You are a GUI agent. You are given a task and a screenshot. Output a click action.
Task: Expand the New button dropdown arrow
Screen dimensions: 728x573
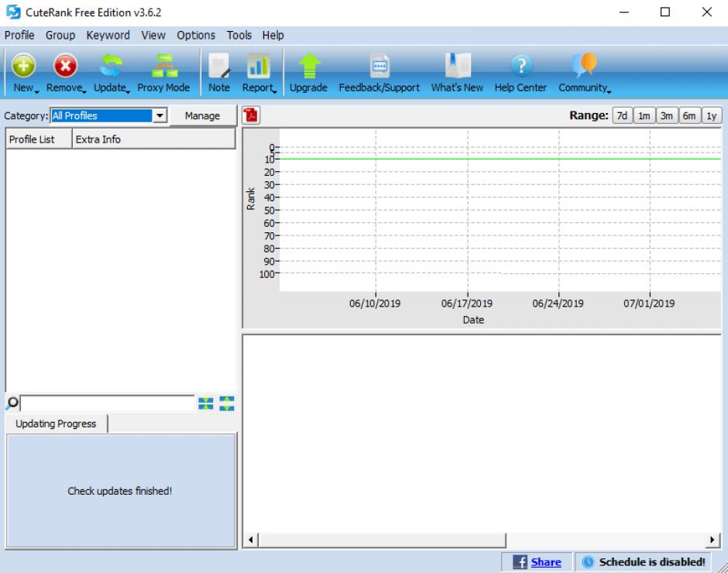pos(36,91)
